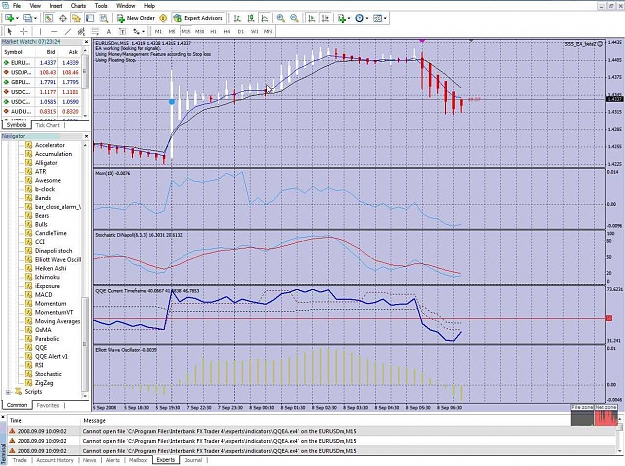Image resolution: width=625 pixels, height=466 pixels.
Task: Zoom out on the chart
Action: [x=295, y=18]
